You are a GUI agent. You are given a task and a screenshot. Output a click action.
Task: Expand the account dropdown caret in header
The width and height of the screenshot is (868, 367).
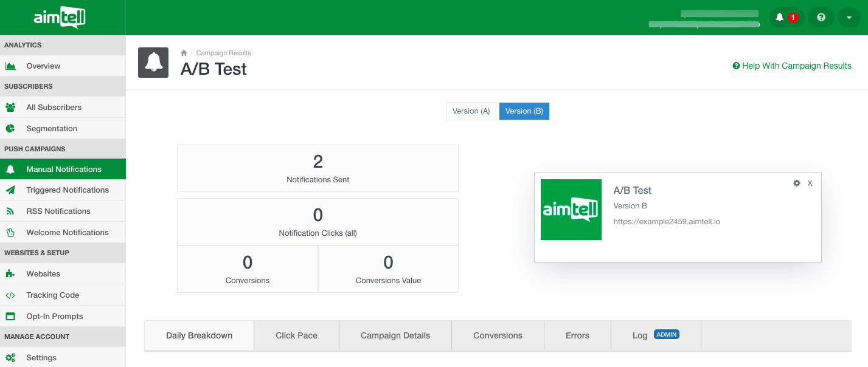click(x=849, y=18)
